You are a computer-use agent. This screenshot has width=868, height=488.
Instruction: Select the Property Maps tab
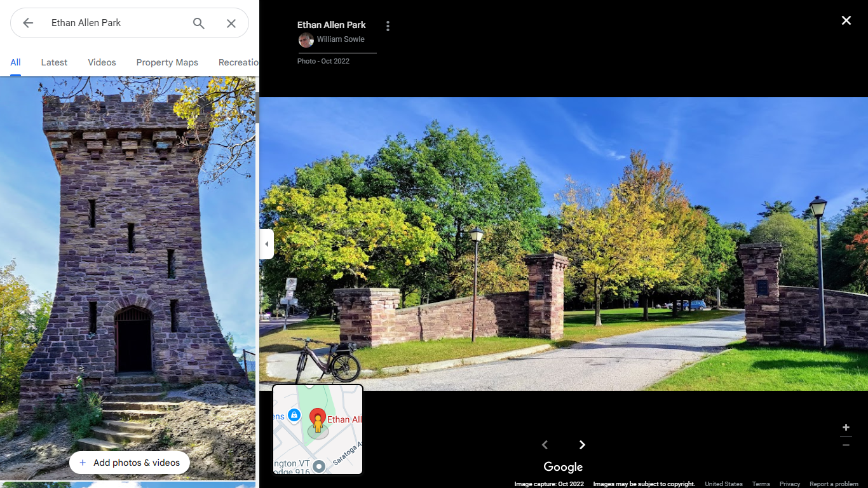(x=167, y=62)
